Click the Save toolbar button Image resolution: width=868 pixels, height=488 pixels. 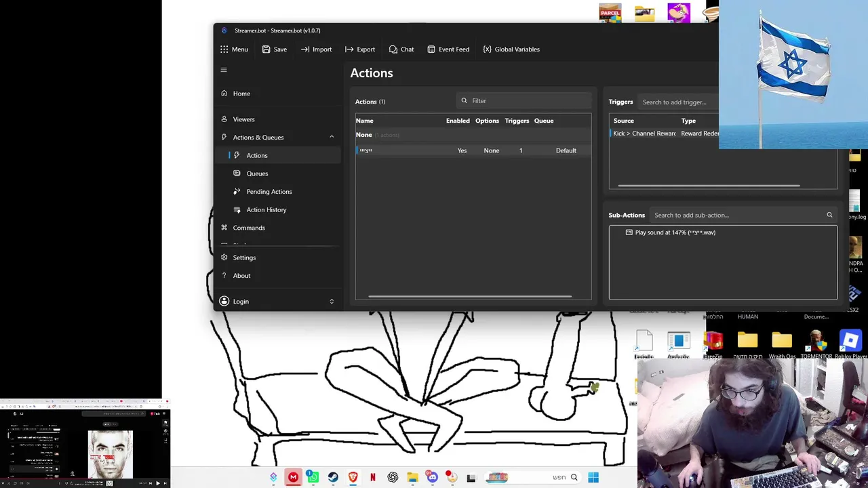coord(275,49)
